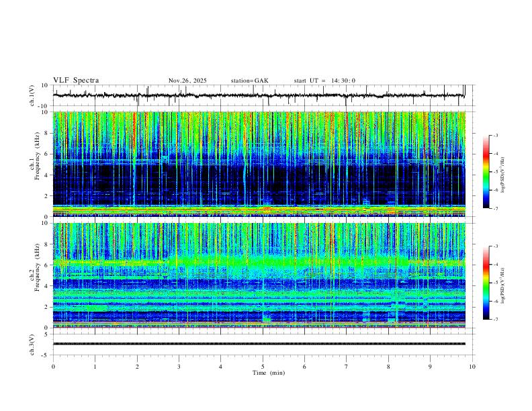Image resolution: width=532 pixels, height=411 pixels.
Task: Click the time axis tick label '5'
Action: click(263, 367)
